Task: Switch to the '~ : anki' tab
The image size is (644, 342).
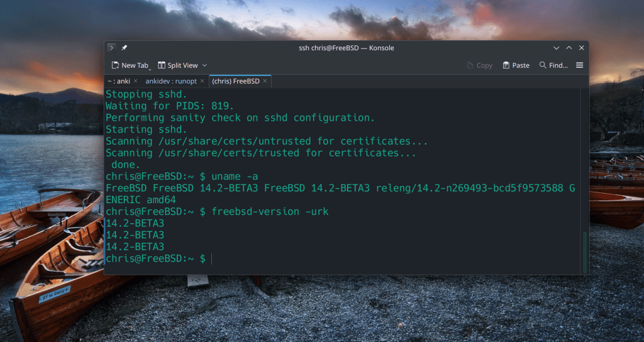Action: coord(118,81)
